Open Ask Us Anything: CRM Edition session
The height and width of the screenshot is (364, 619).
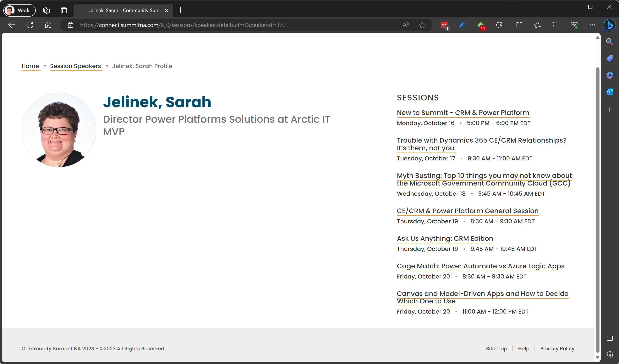(x=445, y=238)
